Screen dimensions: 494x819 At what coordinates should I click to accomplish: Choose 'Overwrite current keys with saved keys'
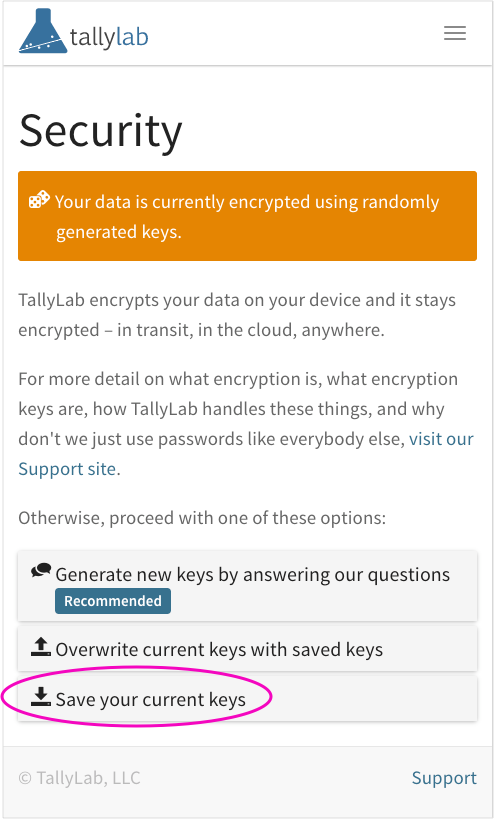point(248,649)
